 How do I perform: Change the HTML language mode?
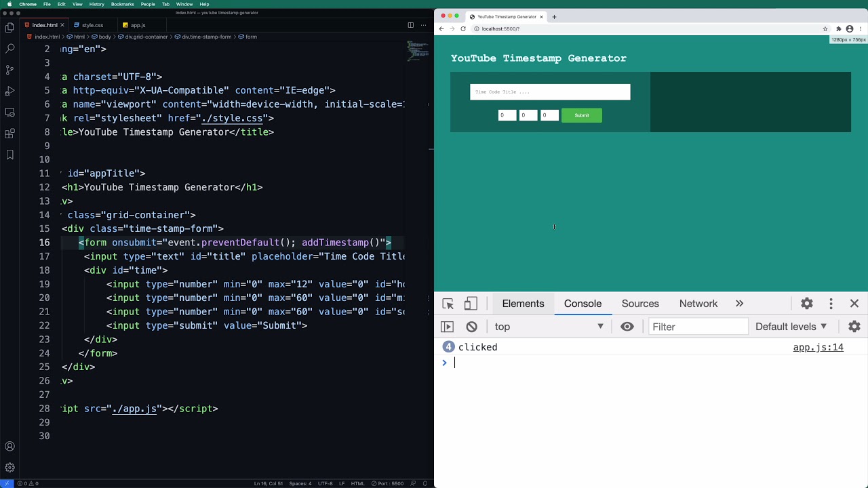[358, 483]
